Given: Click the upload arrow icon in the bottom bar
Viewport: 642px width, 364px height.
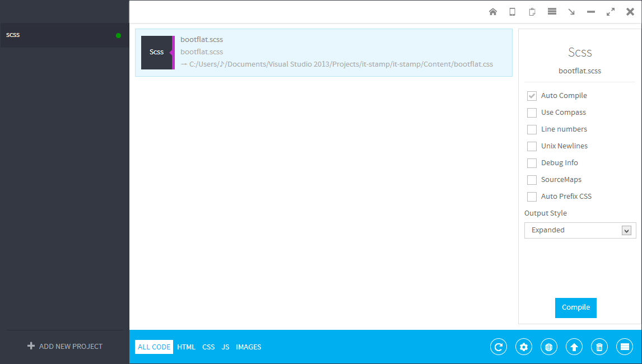Looking at the screenshot, I should [574, 347].
